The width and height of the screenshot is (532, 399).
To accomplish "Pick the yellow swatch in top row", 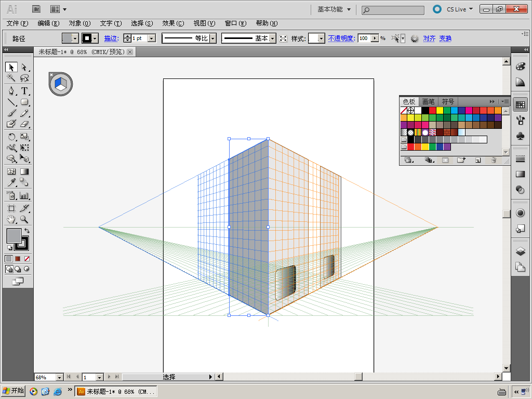I will tap(440, 110).
